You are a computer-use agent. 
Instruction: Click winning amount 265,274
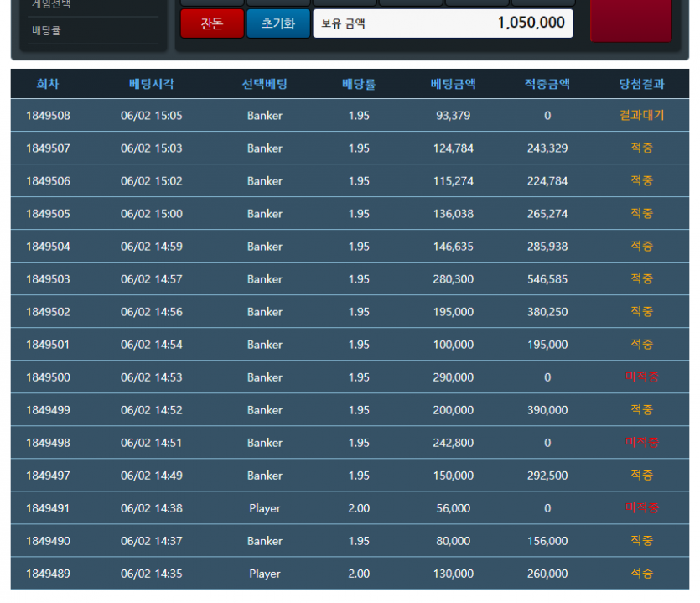click(547, 214)
